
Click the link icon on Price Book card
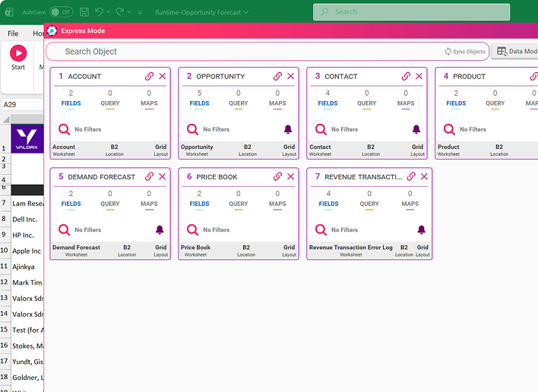(x=277, y=176)
